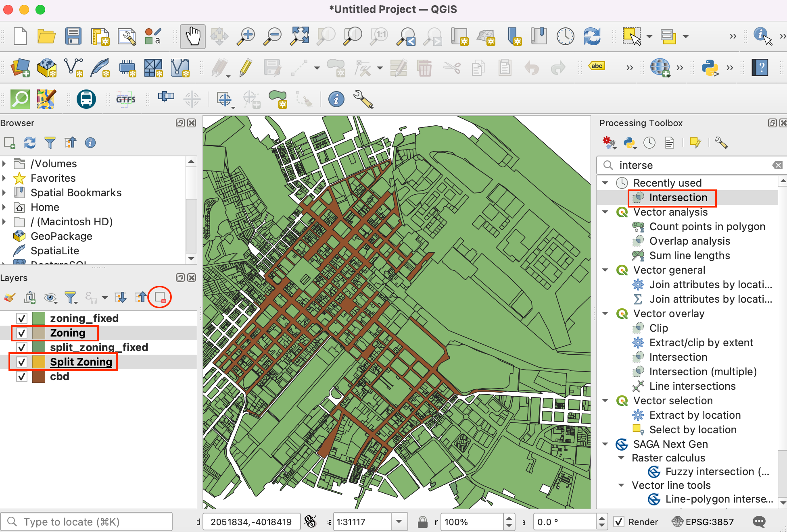The height and width of the screenshot is (532, 787).
Task: Click the Save Project floppy icon
Action: [x=73, y=36]
